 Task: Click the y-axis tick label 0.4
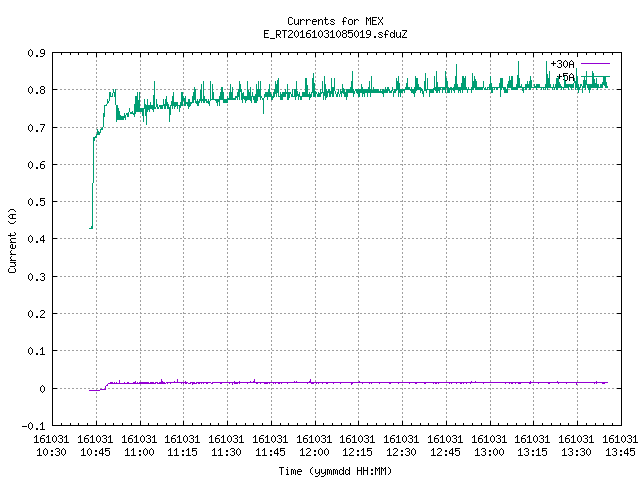point(36,239)
